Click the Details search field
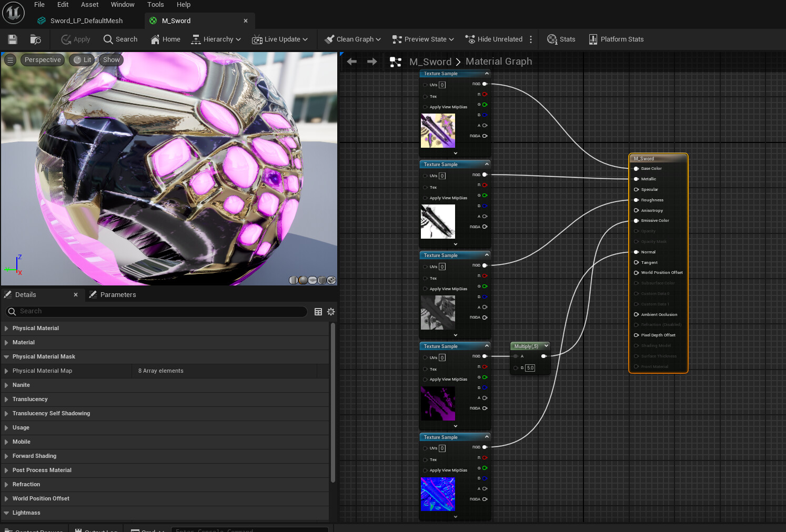Screen dimensions: 786x532 (x=156, y=312)
